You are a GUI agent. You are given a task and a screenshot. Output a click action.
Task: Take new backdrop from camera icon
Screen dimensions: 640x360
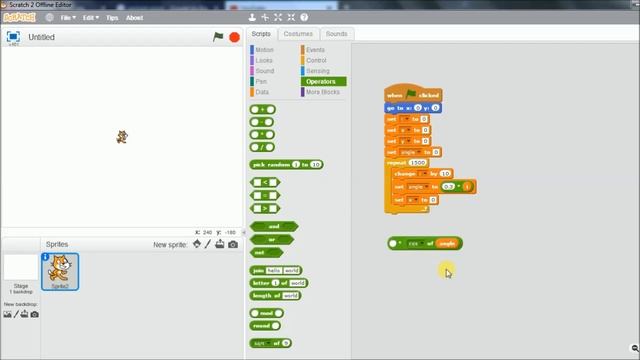pos(35,314)
